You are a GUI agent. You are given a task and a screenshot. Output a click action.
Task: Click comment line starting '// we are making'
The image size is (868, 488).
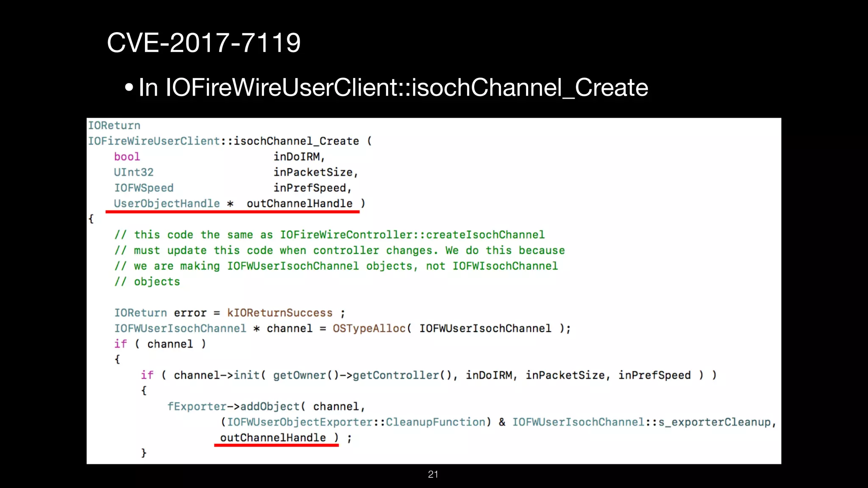click(x=336, y=266)
